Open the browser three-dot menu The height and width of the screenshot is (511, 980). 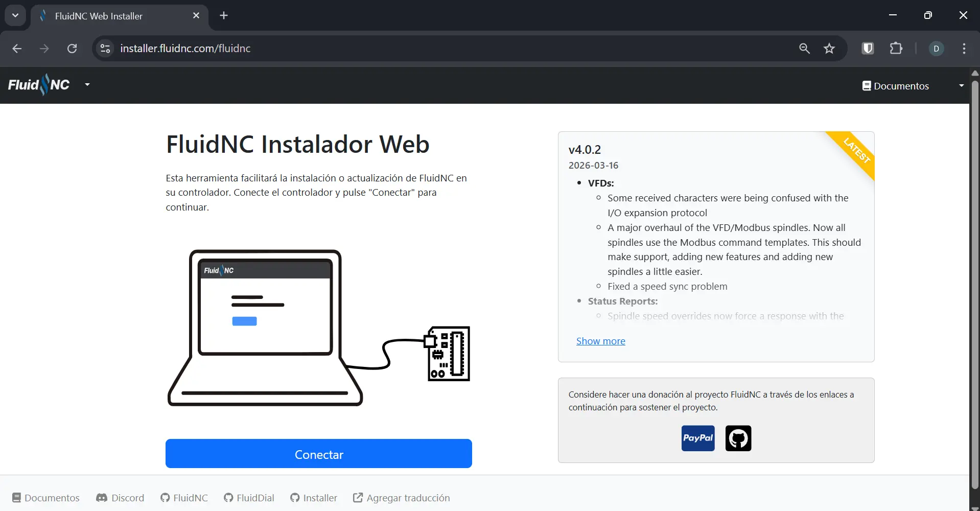(x=965, y=48)
